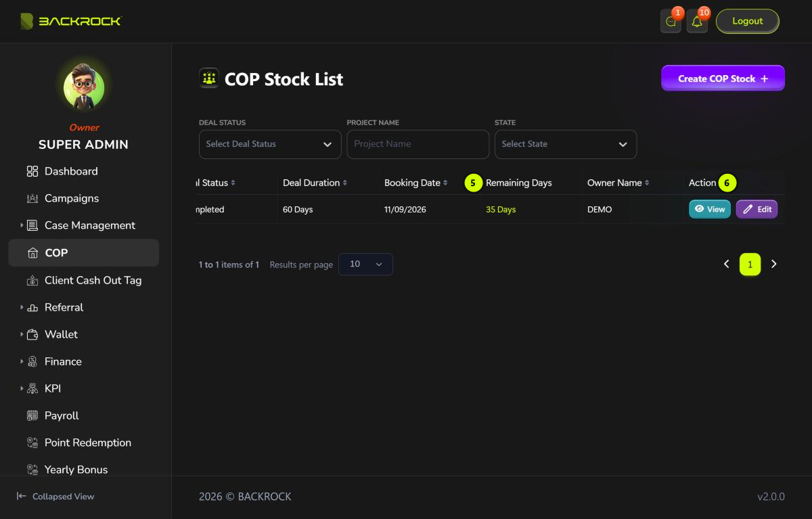Expand the Case Management submenu arrow
This screenshot has width=812, height=519.
(22, 225)
